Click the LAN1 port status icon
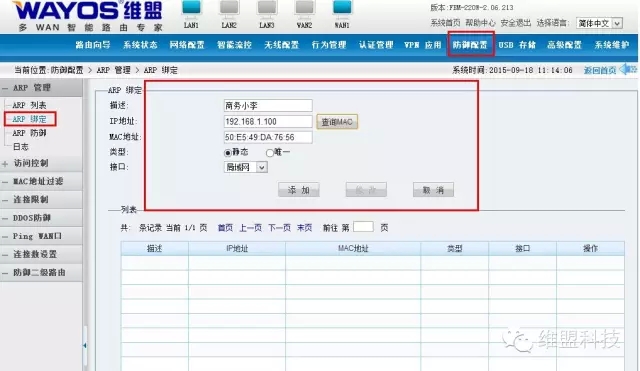The width and height of the screenshot is (640, 371). pos(191,9)
